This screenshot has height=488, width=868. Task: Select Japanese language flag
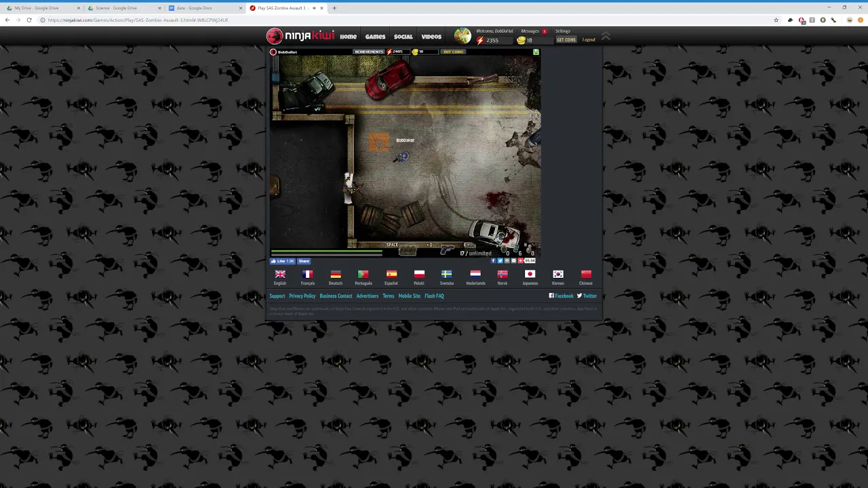530,274
